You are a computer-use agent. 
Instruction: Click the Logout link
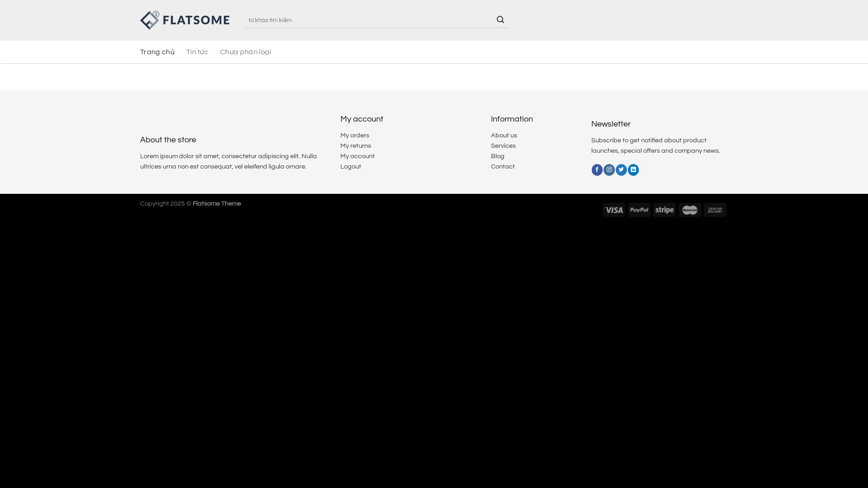point(351,167)
